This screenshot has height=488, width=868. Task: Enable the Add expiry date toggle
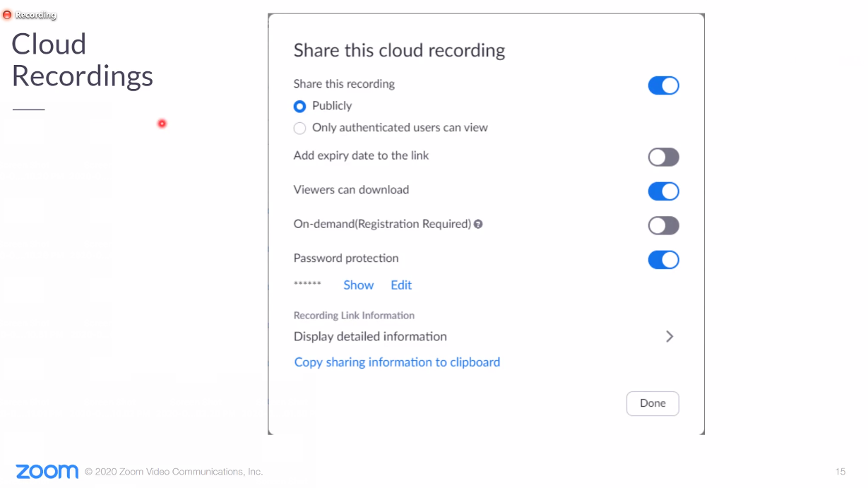[x=662, y=157]
